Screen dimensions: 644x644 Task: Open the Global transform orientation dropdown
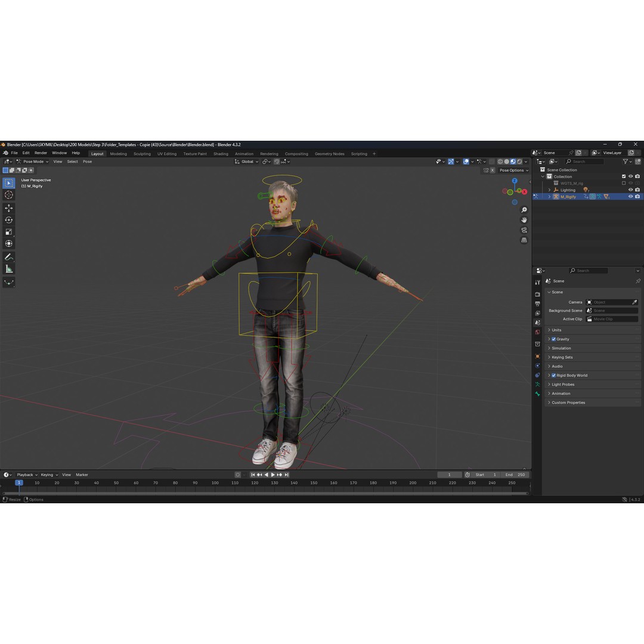(x=246, y=162)
